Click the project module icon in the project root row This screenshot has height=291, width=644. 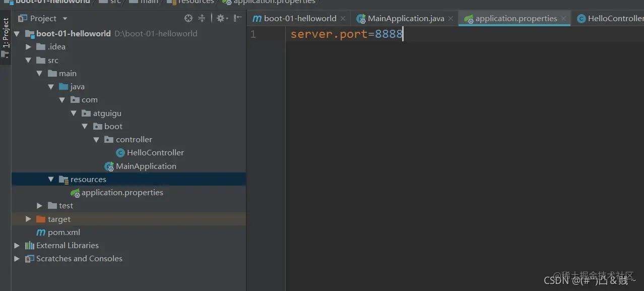tap(30, 34)
